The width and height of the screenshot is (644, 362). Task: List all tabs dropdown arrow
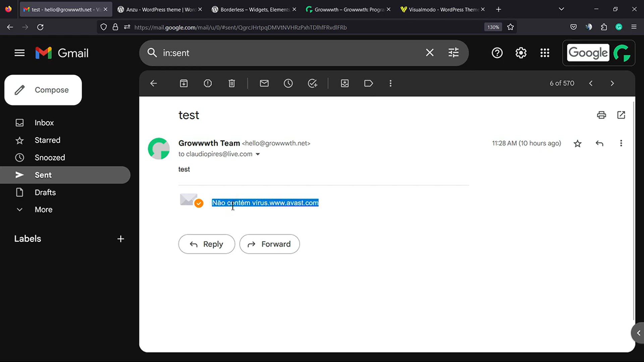coord(561,9)
